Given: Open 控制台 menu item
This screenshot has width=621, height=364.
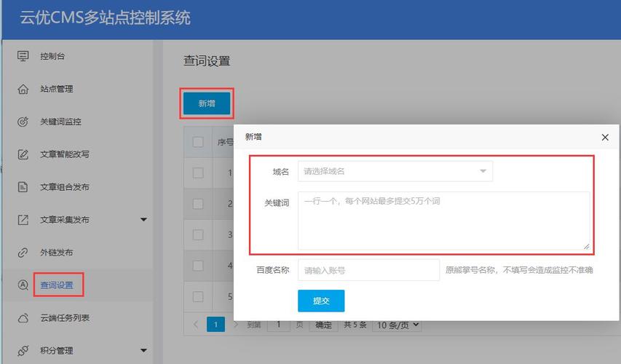Looking at the screenshot, I should point(52,56).
